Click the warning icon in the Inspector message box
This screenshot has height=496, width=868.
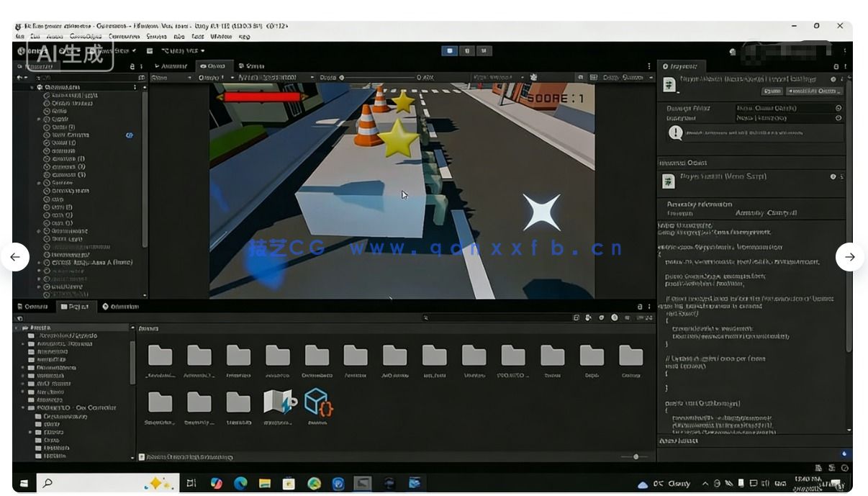[x=677, y=132]
